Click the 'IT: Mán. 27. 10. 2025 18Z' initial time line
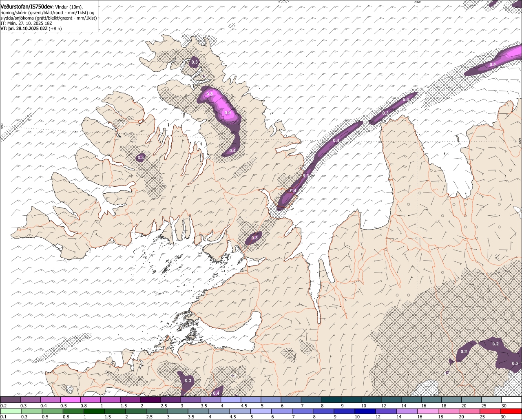The image size is (522, 420). click(x=27, y=23)
